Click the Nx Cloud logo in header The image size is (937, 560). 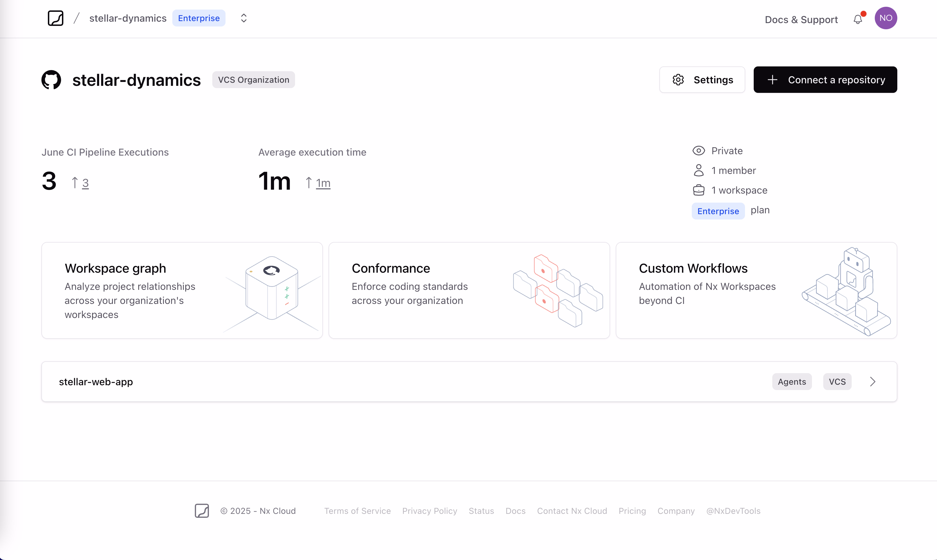(x=55, y=18)
